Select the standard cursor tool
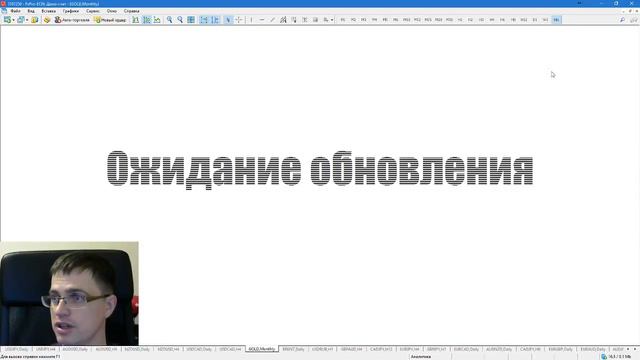The image size is (640, 360). tap(228, 20)
